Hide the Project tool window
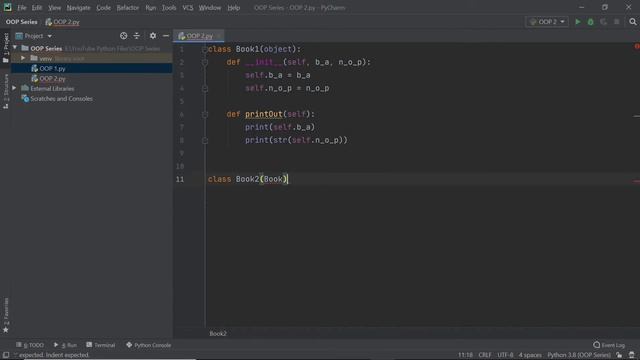Screen dimensions: 640x360 coord(166,36)
